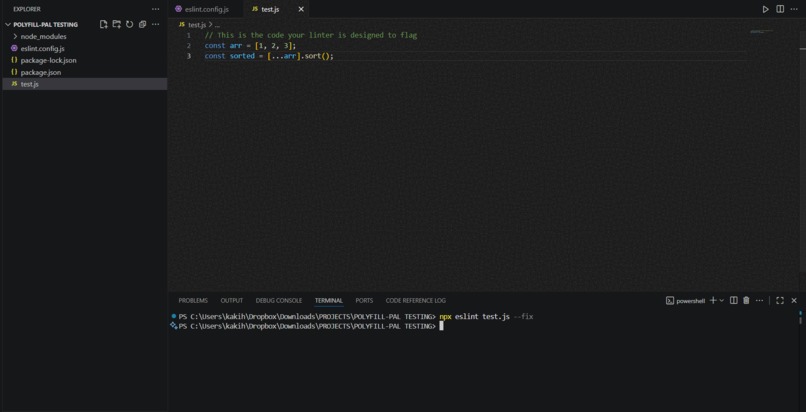Click the test.js breadcrumb in editor

(196, 25)
